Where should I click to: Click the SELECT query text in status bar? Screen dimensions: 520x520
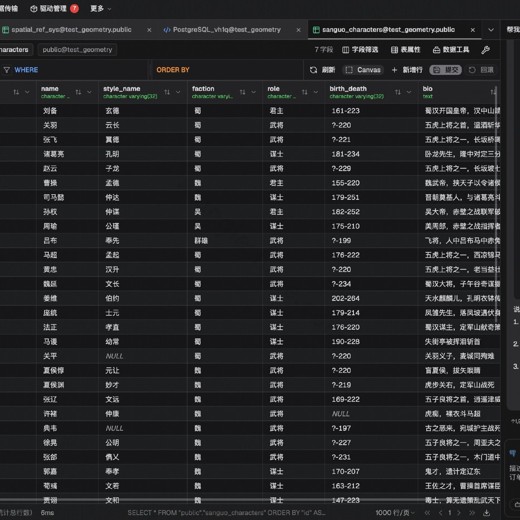tap(226, 513)
